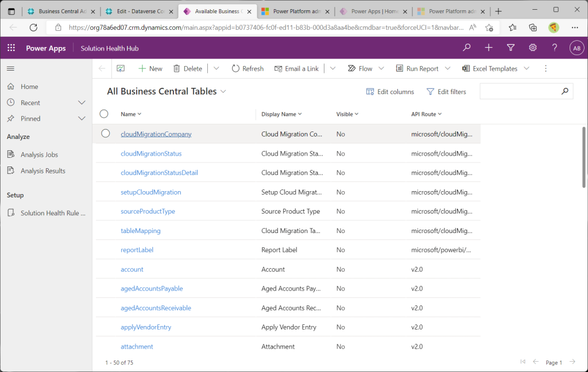Click the Show Chart icon in command bar
The image size is (588, 372).
121,69
